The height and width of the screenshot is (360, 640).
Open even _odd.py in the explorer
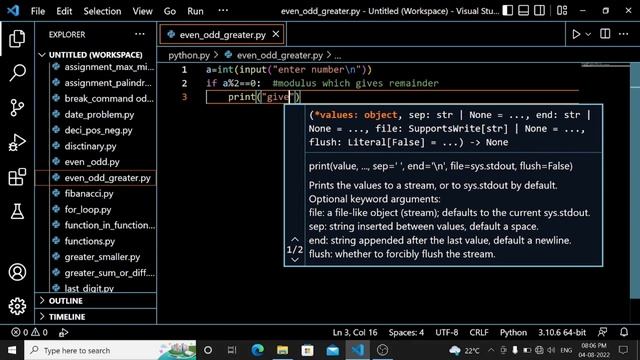(96, 162)
